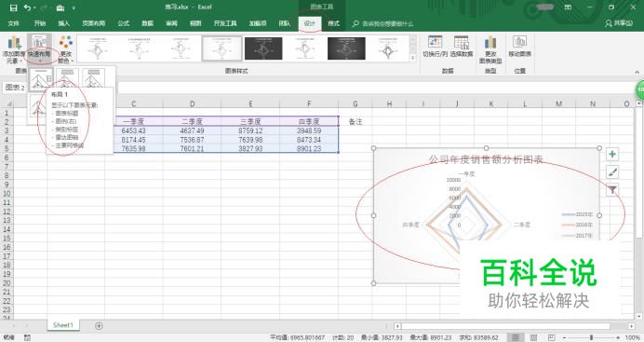Image resolution: width=644 pixels, height=342 pixels.
Task: Click 更改图表类型 change chart type icon
Action: point(490,49)
